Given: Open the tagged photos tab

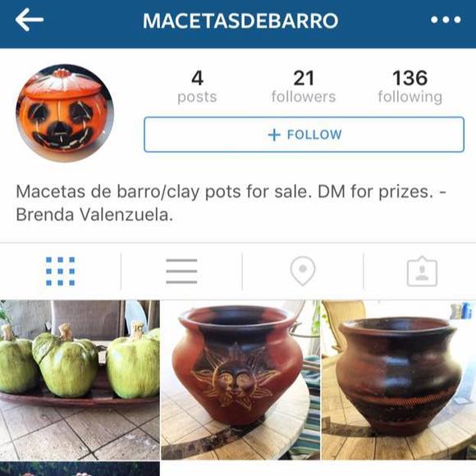Looking at the screenshot, I should click(x=422, y=271).
